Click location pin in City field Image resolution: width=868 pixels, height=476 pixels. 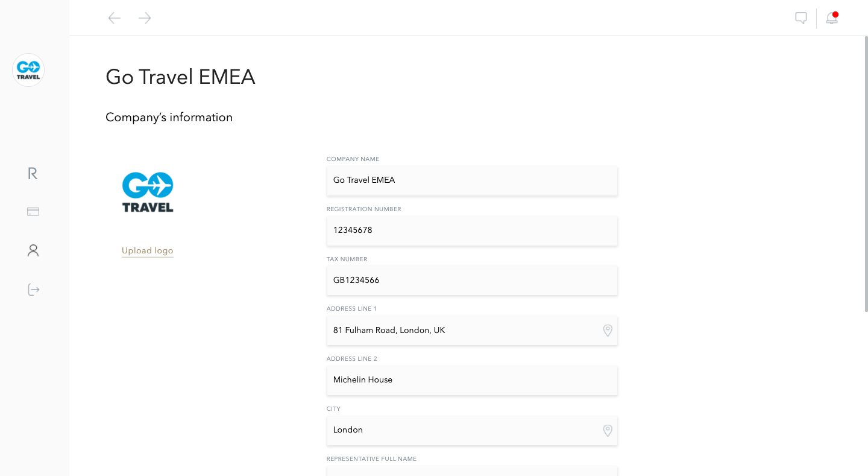(608, 430)
